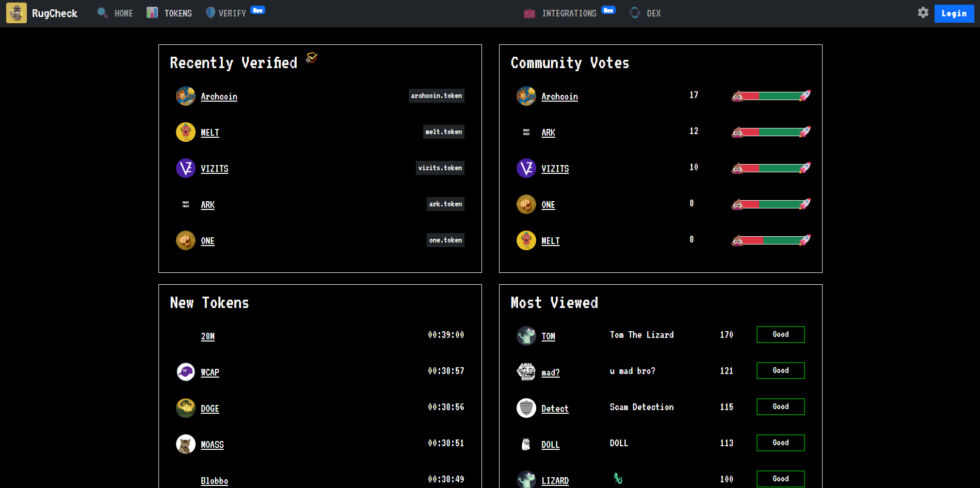The image size is (980, 488).
Task: Open the Home menu item
Action: [115, 13]
